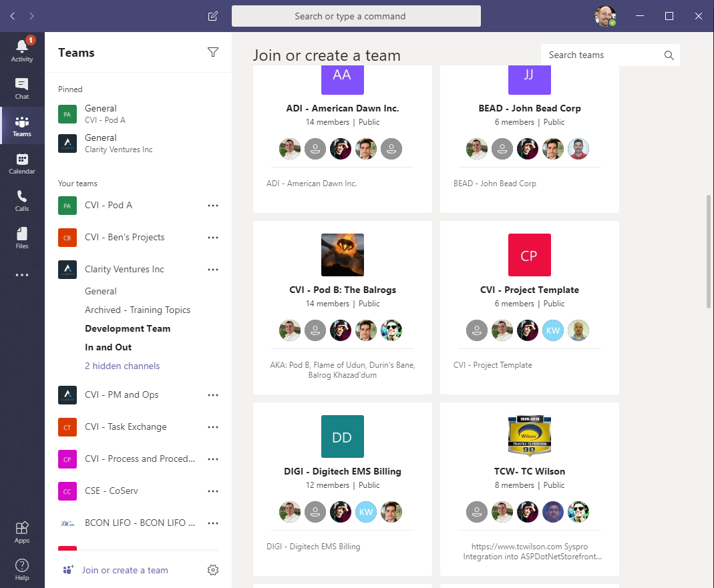The width and height of the screenshot is (714, 588).
Task: Open the Activity feed icon
Action: coord(22,51)
